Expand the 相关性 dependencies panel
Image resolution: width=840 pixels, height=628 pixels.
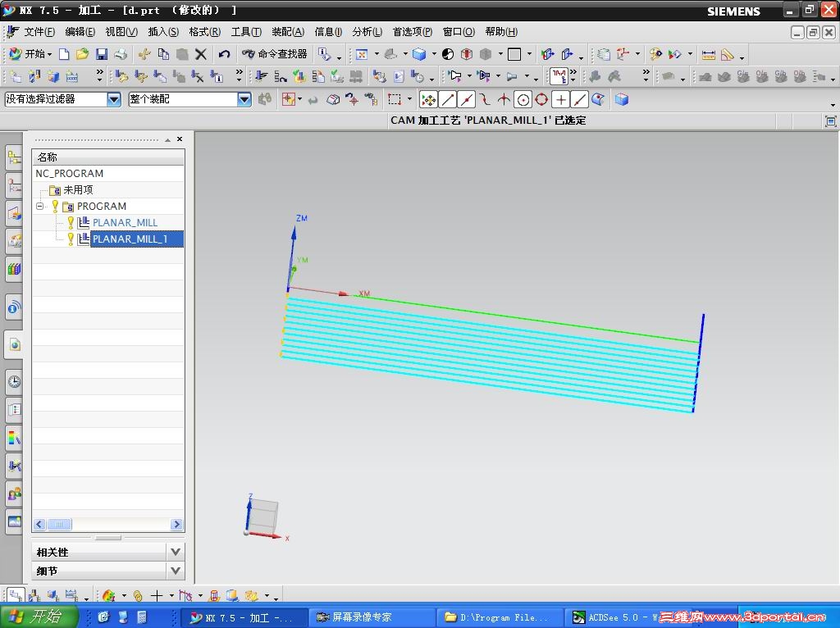176,552
